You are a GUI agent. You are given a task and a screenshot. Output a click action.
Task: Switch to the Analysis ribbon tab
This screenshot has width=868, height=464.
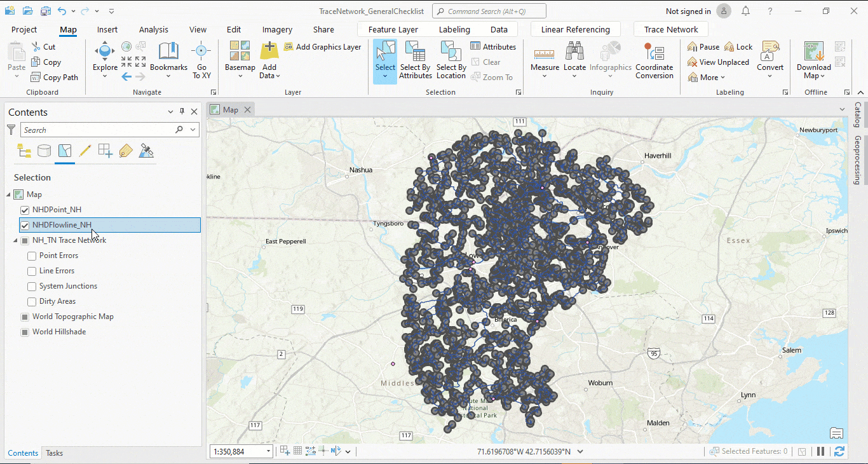(x=154, y=29)
